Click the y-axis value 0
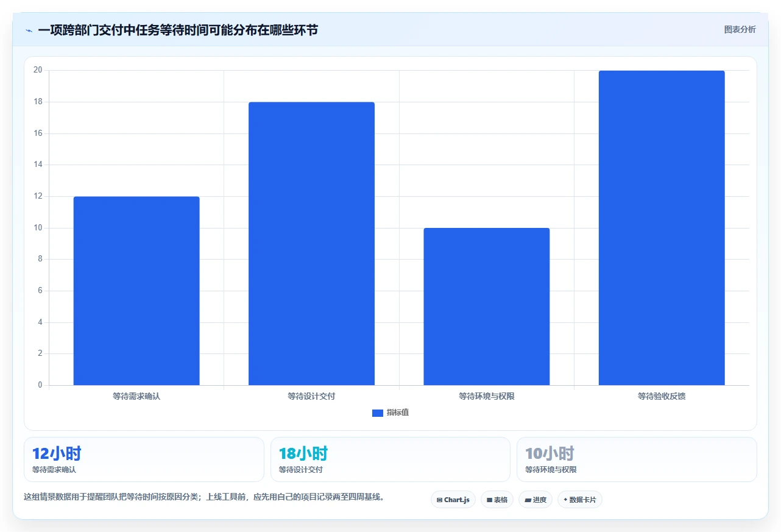This screenshot has height=532, width=781. pyautogui.click(x=40, y=385)
